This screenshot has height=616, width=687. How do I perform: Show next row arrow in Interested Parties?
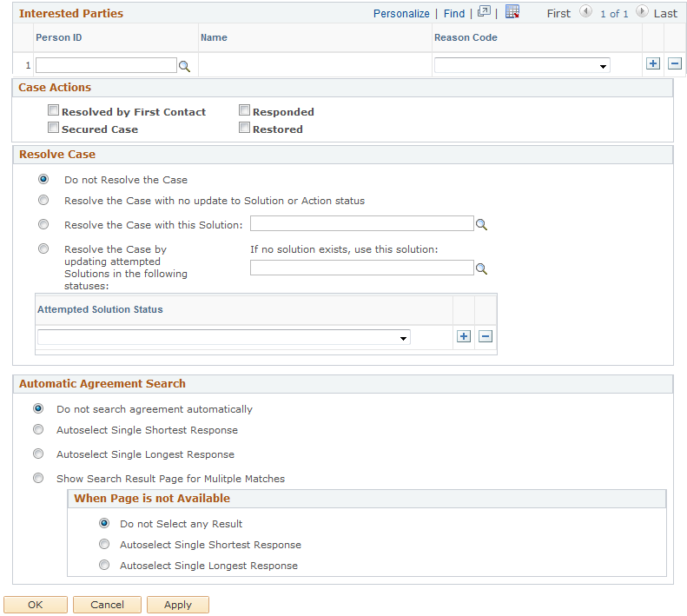pyautogui.click(x=642, y=11)
